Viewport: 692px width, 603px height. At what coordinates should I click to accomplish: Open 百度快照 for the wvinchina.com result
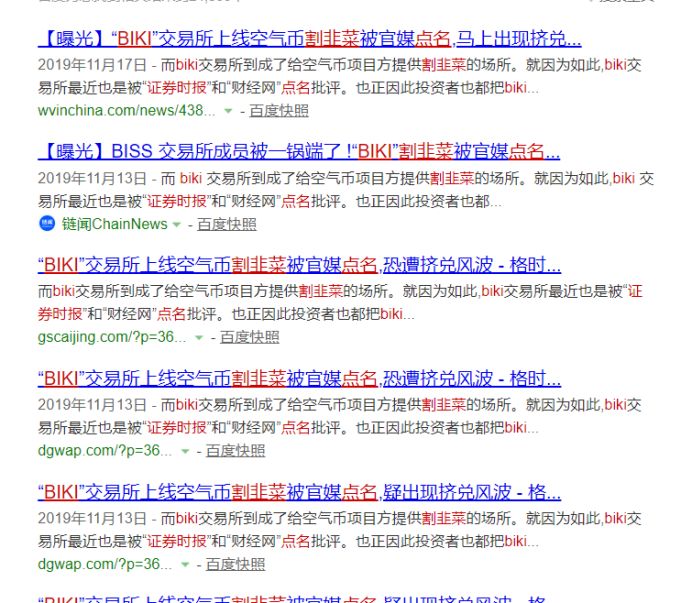point(279,110)
